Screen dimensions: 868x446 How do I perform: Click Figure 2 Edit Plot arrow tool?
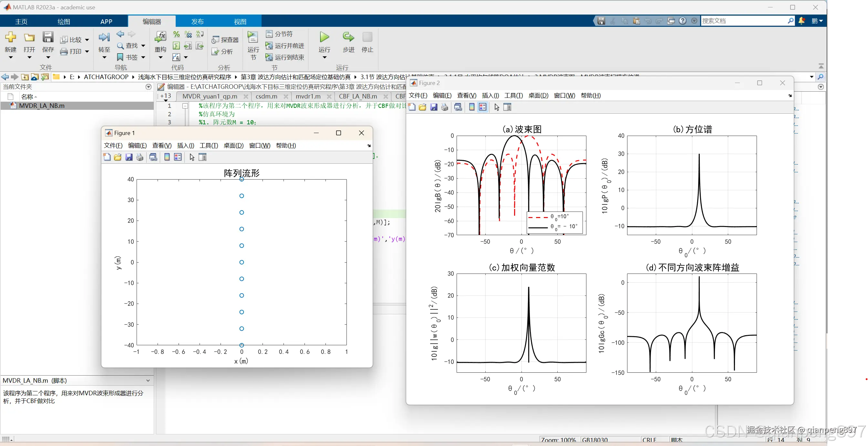click(497, 107)
